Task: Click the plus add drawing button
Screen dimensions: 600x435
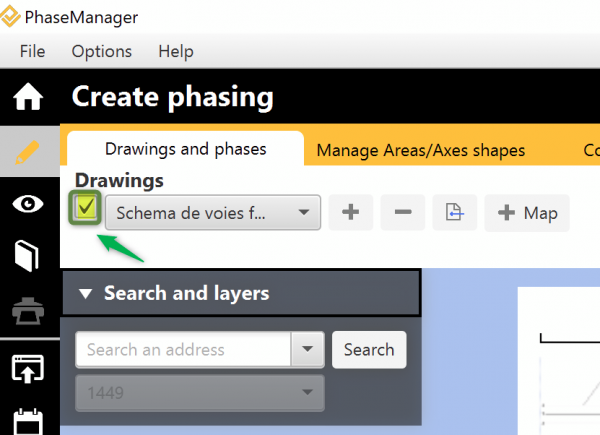Action: [x=350, y=213]
